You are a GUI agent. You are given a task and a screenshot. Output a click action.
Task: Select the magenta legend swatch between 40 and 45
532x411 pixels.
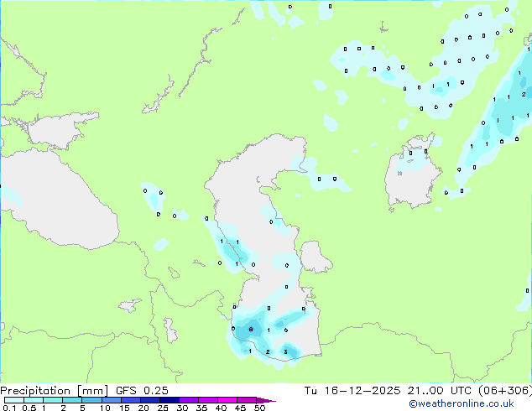227,400
